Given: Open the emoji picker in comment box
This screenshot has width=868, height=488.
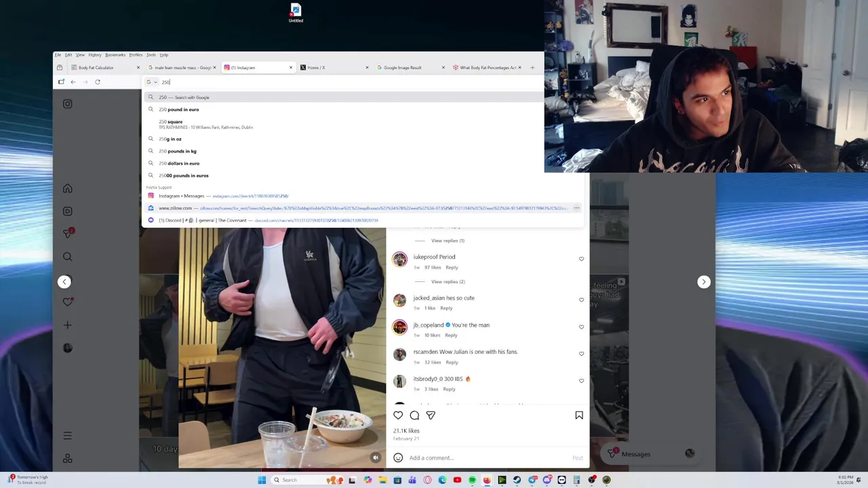Looking at the screenshot, I should click(398, 457).
